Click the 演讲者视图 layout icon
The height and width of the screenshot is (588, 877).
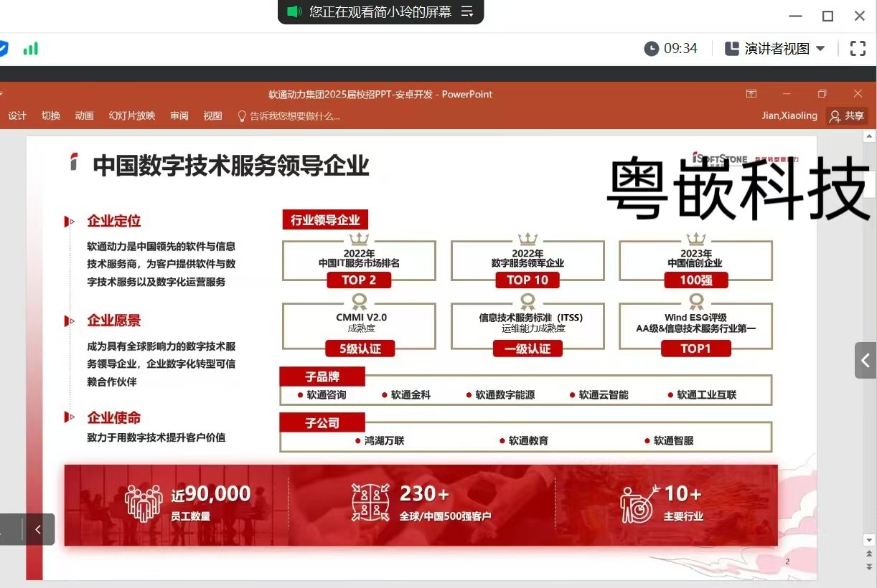pyautogui.click(x=732, y=49)
